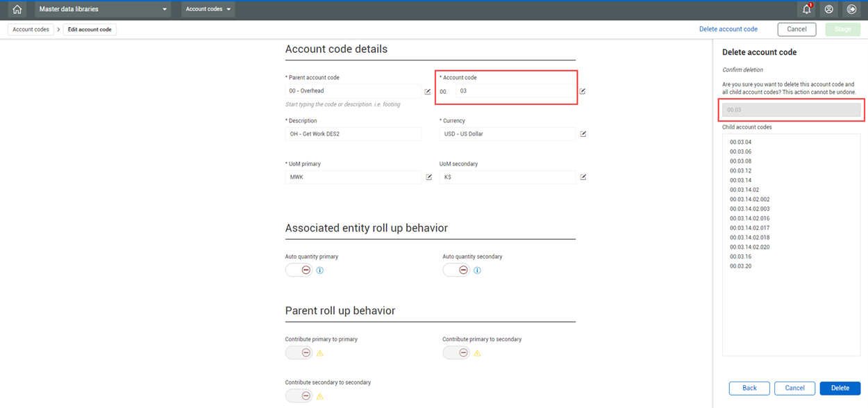The height and width of the screenshot is (408, 868).
Task: Click edit icon beside Account code
Action: point(583,91)
